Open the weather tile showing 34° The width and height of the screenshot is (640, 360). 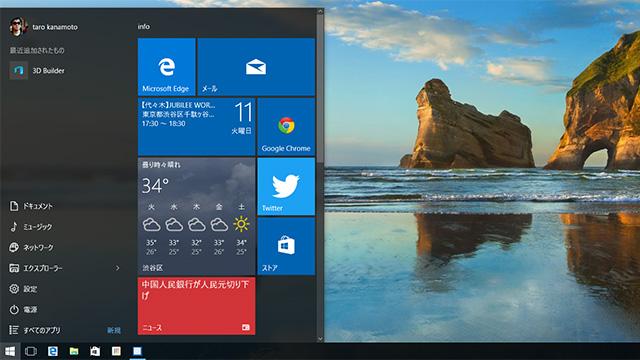coord(197,216)
